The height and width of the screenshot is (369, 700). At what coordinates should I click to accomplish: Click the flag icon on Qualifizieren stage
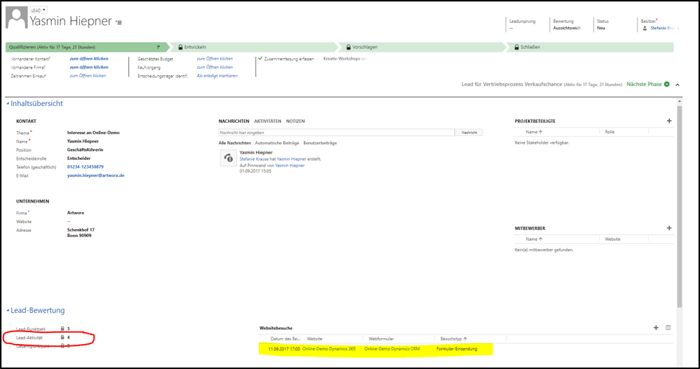[x=158, y=47]
